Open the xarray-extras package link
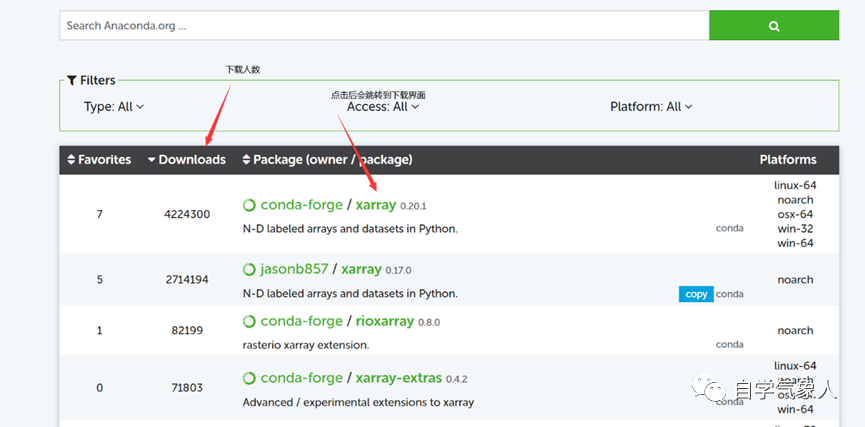The image size is (865, 427). [399, 378]
